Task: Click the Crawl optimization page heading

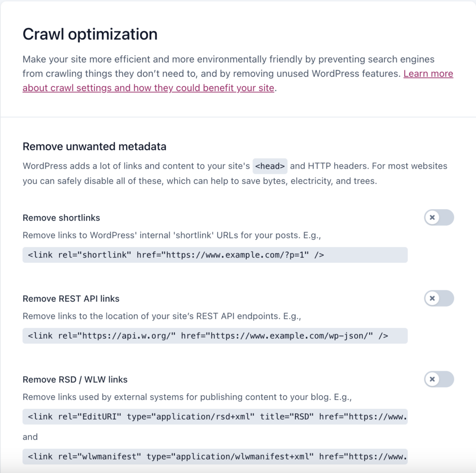Action: point(90,34)
